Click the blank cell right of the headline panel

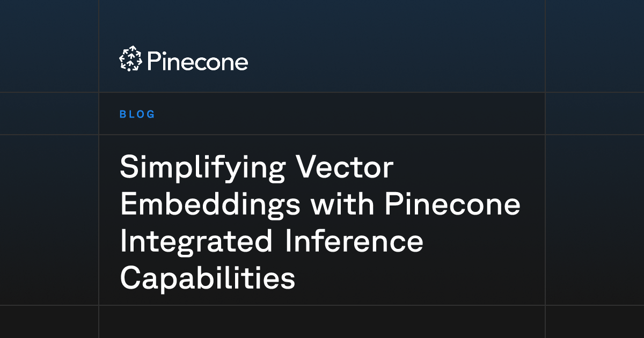595,220
